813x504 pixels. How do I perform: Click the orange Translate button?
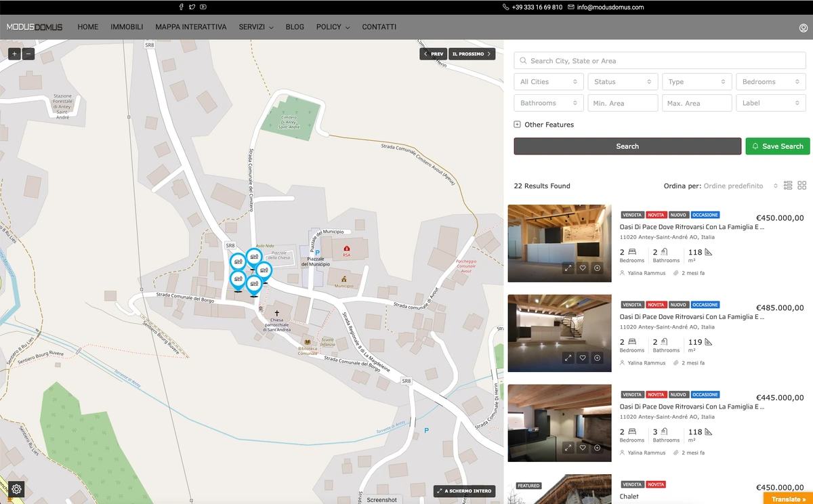pos(788,499)
